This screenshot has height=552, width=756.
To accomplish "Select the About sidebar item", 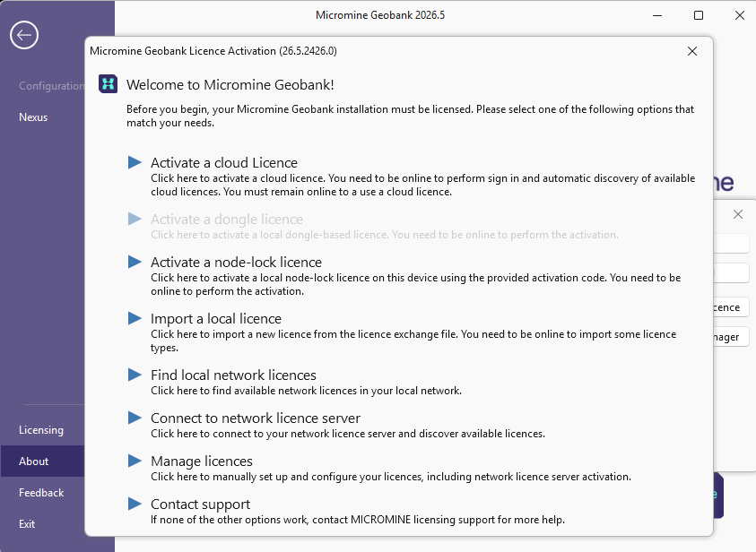I will [x=42, y=461].
